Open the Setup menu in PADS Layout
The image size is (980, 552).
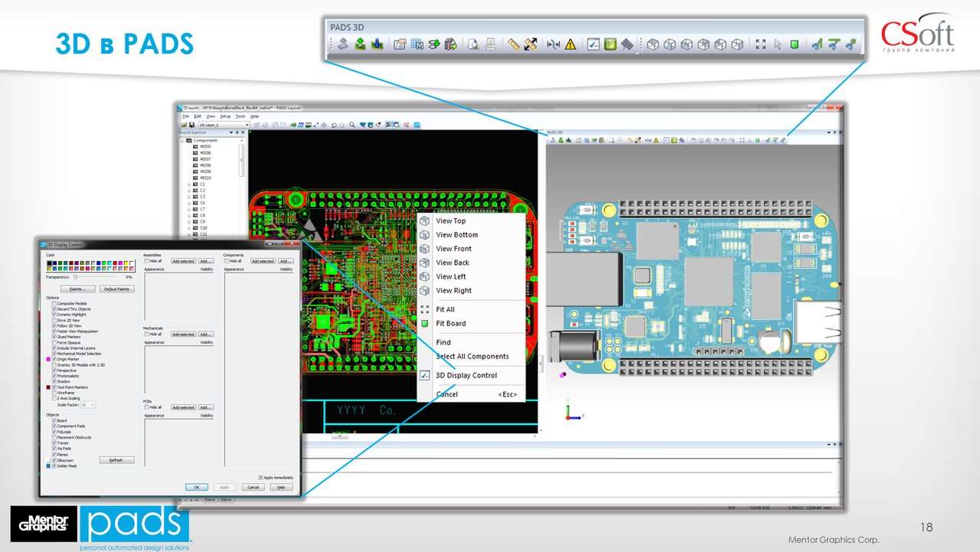tap(225, 116)
